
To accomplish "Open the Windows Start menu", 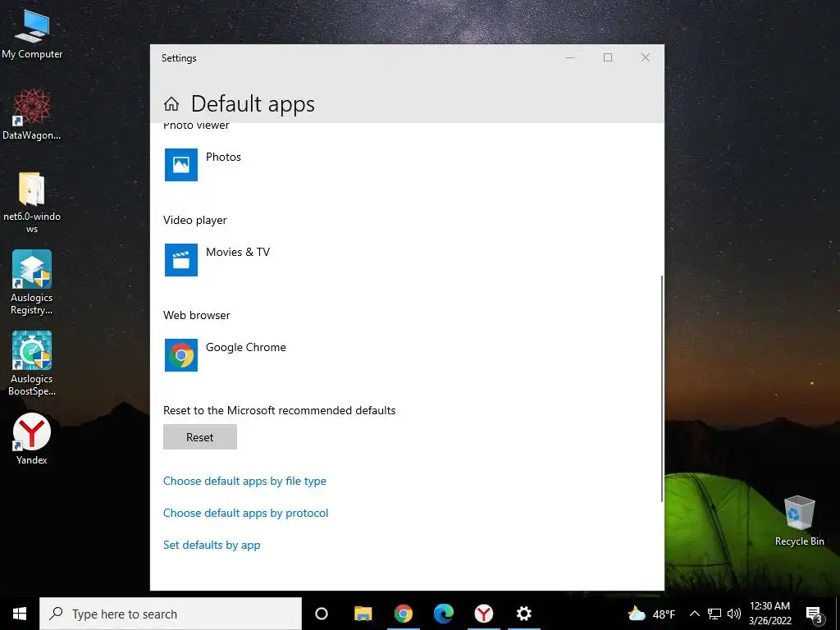I will pyautogui.click(x=20, y=614).
